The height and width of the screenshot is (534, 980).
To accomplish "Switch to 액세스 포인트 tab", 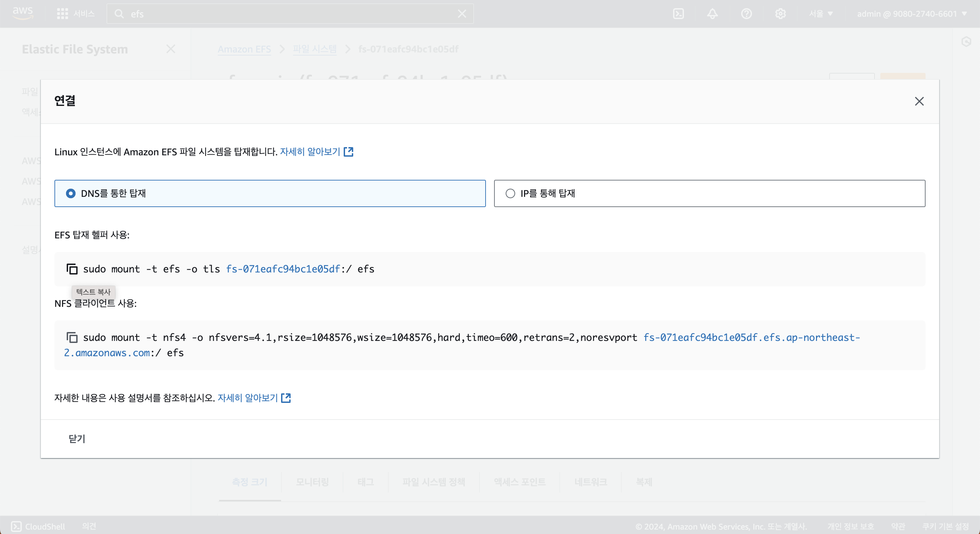I will pyautogui.click(x=520, y=482).
